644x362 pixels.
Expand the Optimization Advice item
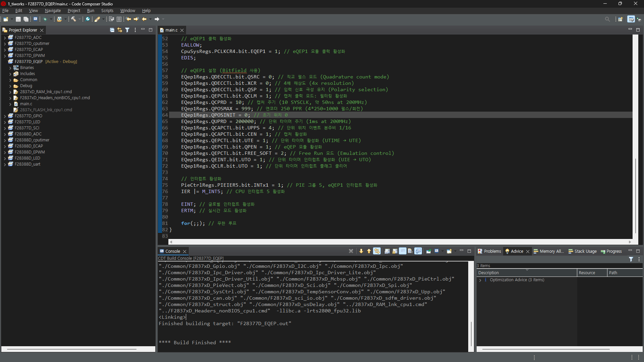click(x=480, y=280)
